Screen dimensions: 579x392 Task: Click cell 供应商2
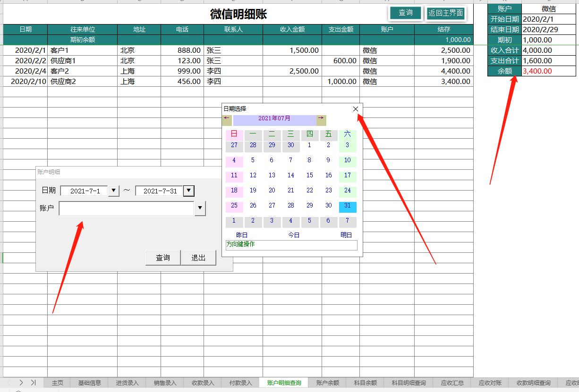83,81
